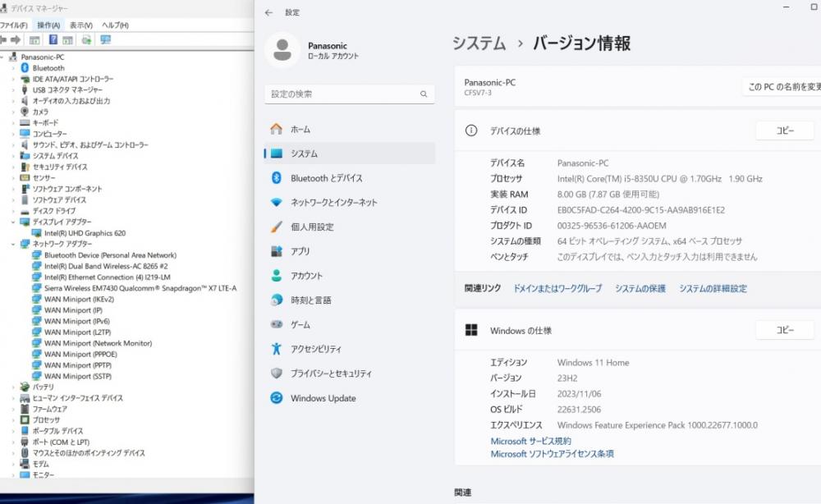
Task: Select Intel(R) UHD Graphics 620 device
Action: click(x=85, y=233)
